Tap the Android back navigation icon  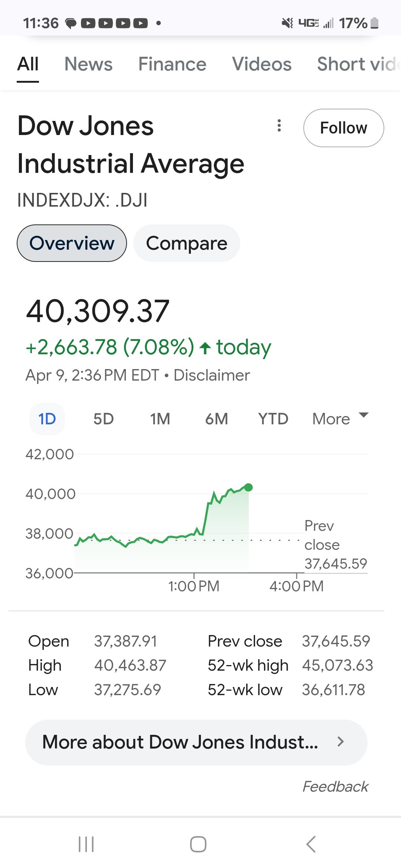(x=311, y=844)
